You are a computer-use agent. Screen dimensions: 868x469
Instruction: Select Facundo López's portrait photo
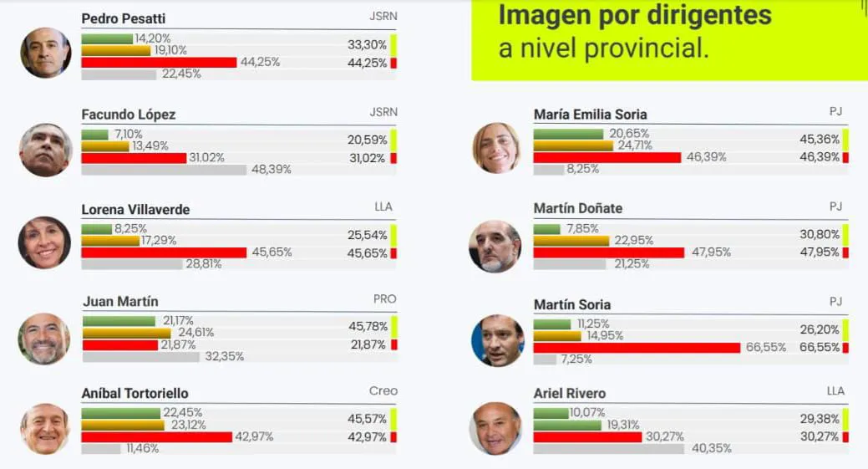(46, 150)
